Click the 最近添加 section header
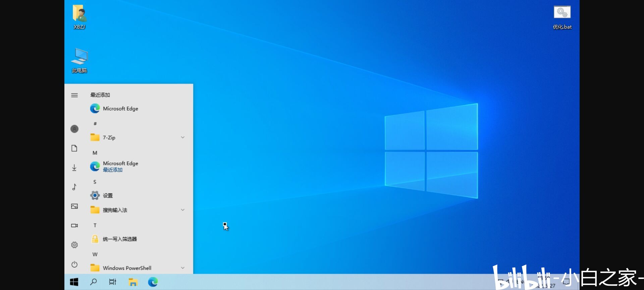Screen dimensions: 644x290 [100, 95]
